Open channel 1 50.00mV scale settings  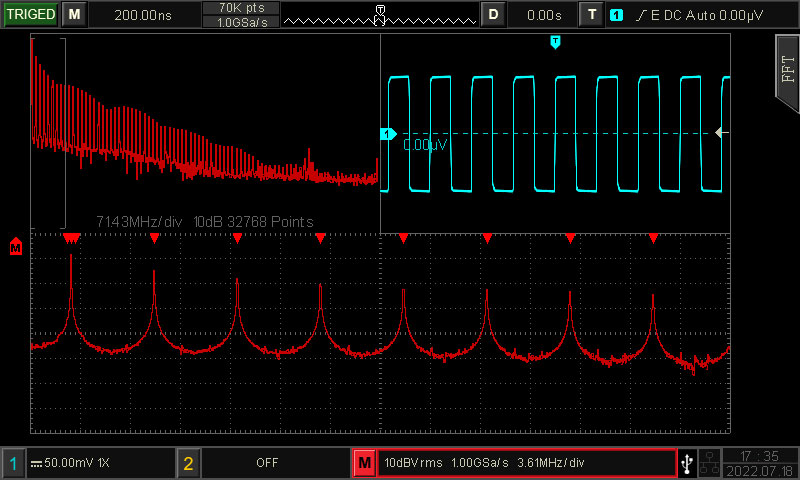(x=98, y=463)
